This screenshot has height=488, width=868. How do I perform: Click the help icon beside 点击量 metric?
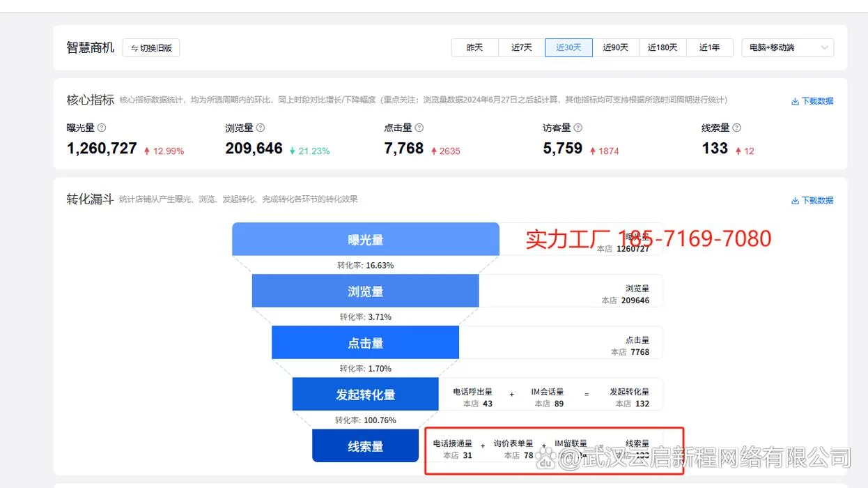[x=419, y=128]
